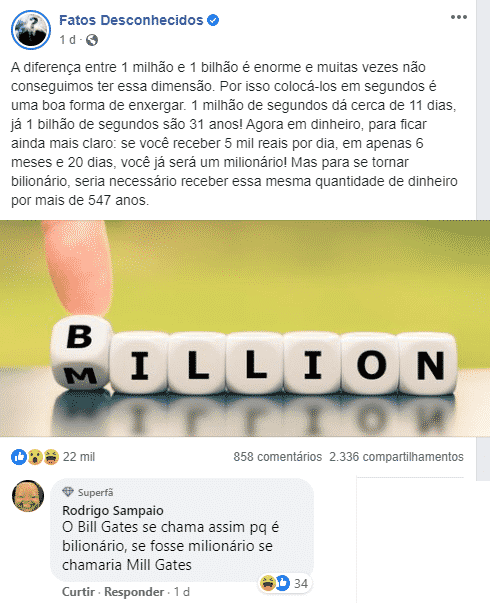490x604 pixels.
Task: Click Curtir on Rodrigo's comment
Action: point(79,592)
